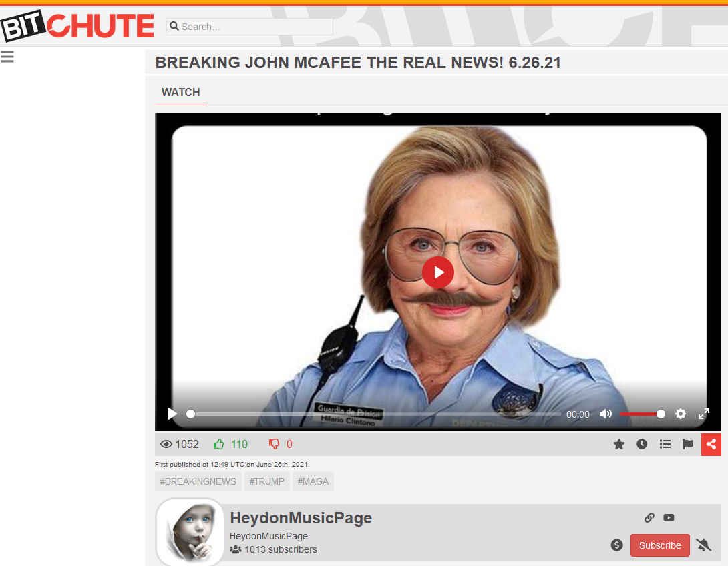Add video to watch later (clock icon)
The height and width of the screenshot is (566, 728).
(642, 444)
